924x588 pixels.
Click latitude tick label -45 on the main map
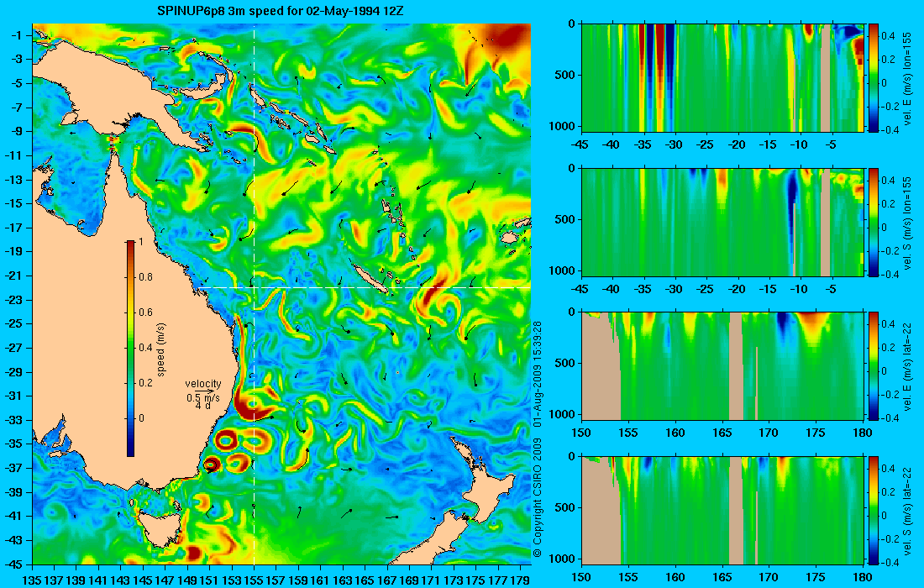tap(13, 564)
